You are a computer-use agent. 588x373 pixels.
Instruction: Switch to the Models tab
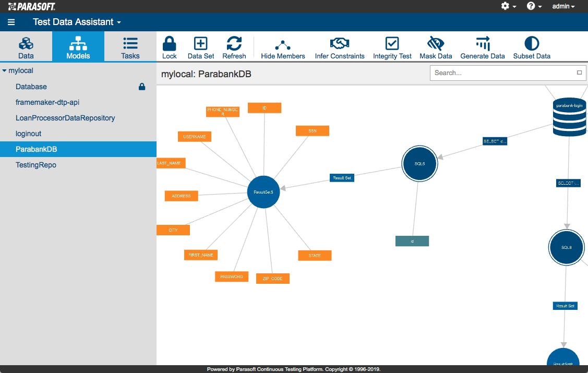click(x=78, y=47)
